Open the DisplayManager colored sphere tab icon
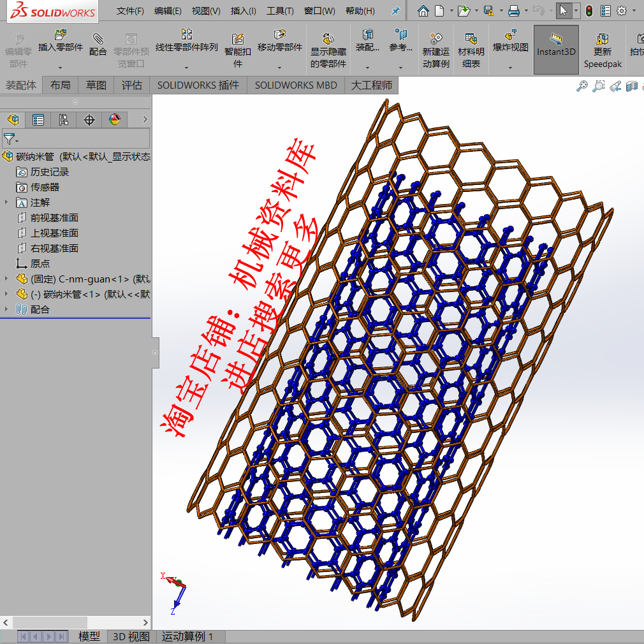This screenshot has height=644, width=644. [x=115, y=120]
